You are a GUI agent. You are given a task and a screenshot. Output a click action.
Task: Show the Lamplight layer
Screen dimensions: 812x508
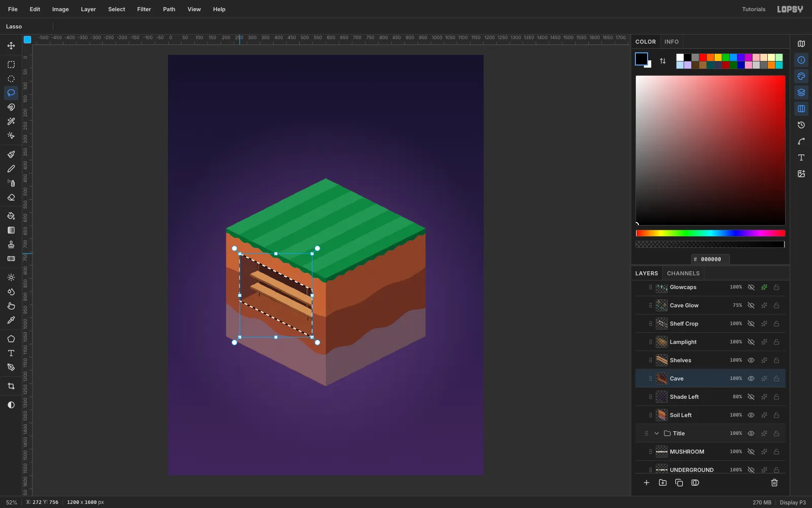click(x=751, y=342)
